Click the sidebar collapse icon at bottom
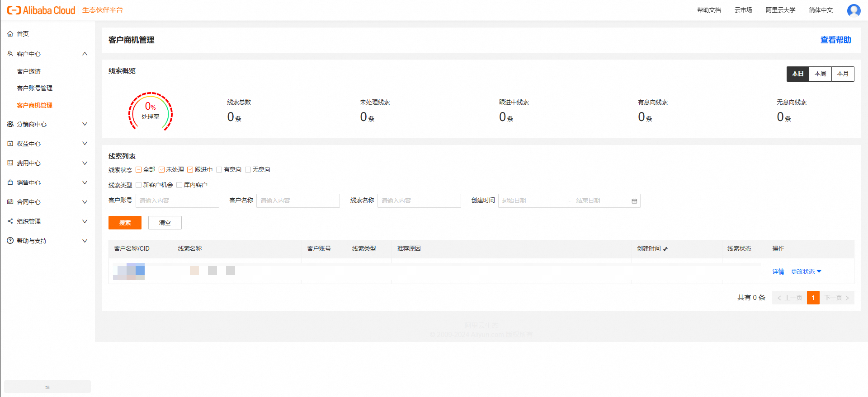The width and height of the screenshot is (868, 397). 47,387
